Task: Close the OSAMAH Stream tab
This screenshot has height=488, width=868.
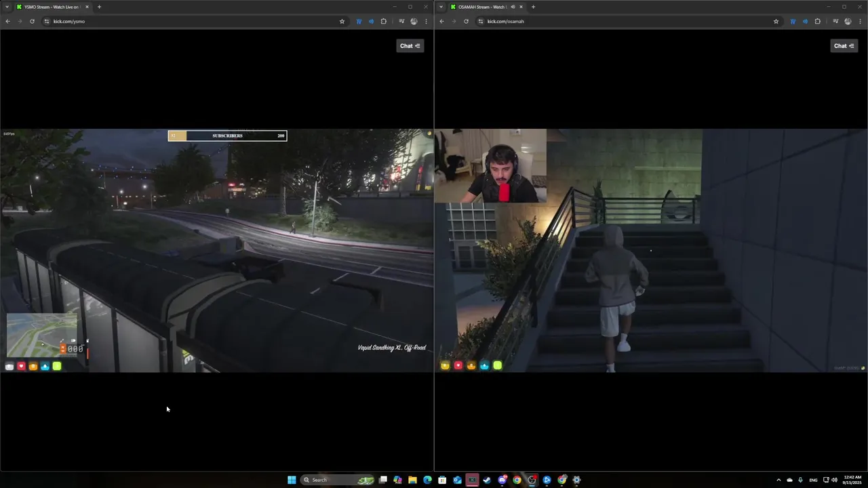Action: point(521,7)
